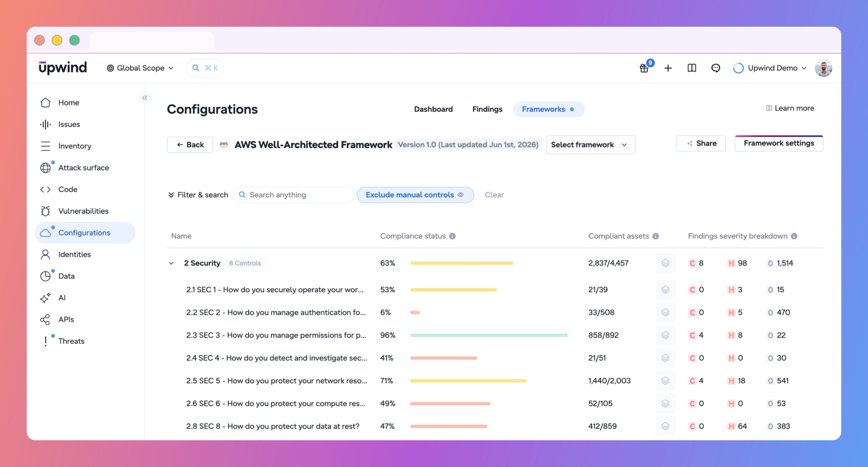This screenshot has width=868, height=467.
Task: Open the 2.1 SEC 1 control row
Action: tap(495, 290)
